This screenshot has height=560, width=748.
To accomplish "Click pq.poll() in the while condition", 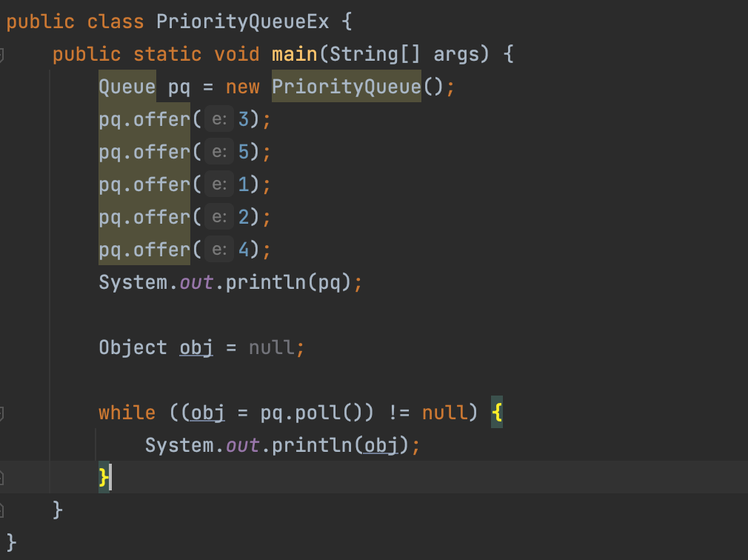I will [312, 413].
